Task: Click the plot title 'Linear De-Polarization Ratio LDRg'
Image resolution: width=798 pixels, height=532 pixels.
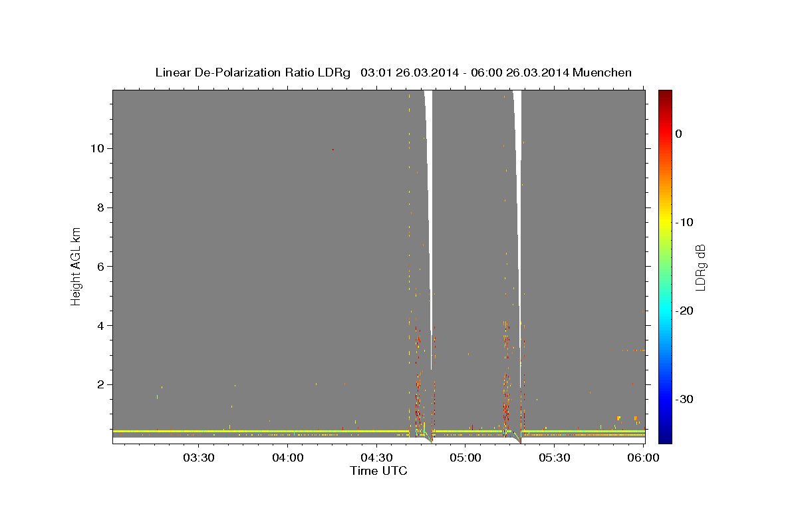Action: coord(252,72)
